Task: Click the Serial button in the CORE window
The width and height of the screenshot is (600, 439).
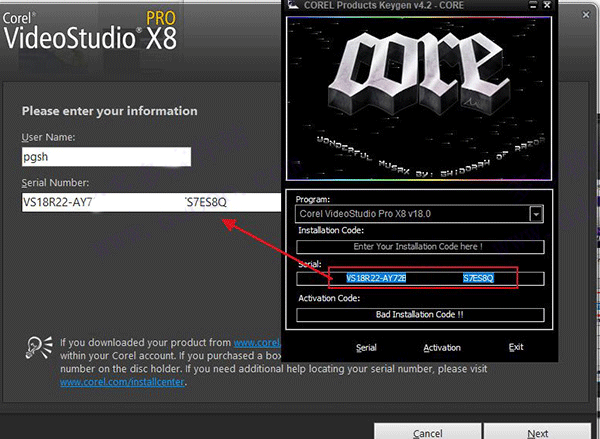Action: pyautogui.click(x=366, y=348)
